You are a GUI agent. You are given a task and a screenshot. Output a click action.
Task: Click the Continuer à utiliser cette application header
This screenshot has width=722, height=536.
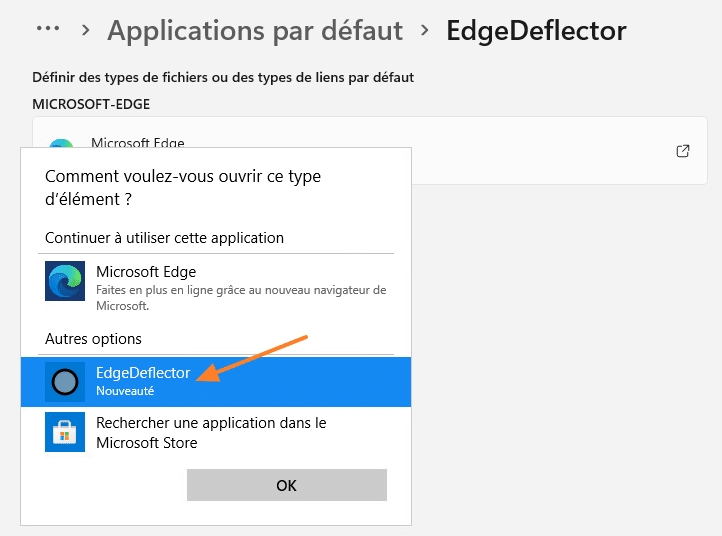(164, 238)
